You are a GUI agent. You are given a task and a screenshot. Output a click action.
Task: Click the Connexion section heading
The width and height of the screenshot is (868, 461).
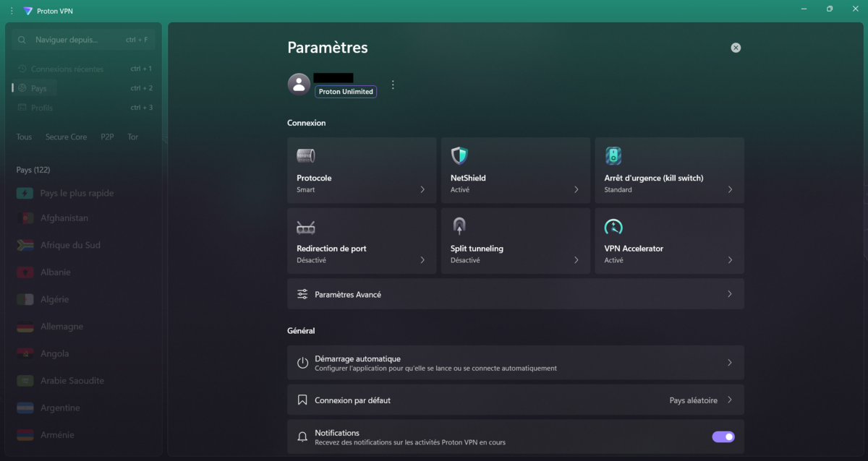pos(307,123)
